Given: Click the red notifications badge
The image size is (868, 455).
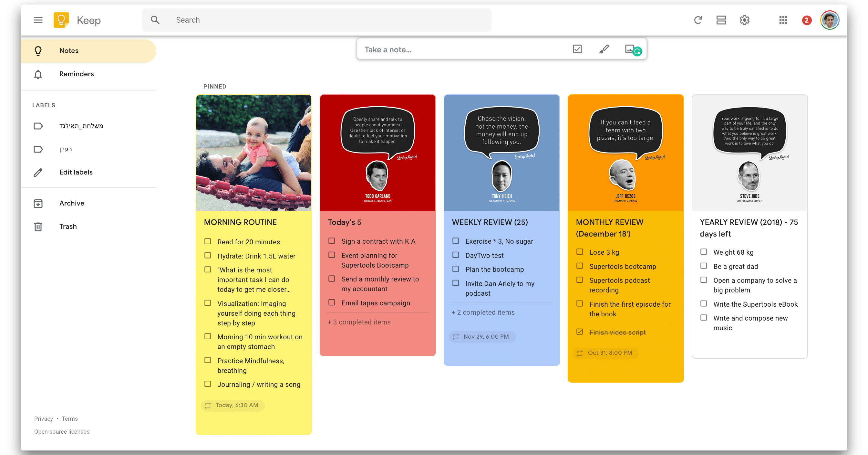Looking at the screenshot, I should [x=806, y=21].
